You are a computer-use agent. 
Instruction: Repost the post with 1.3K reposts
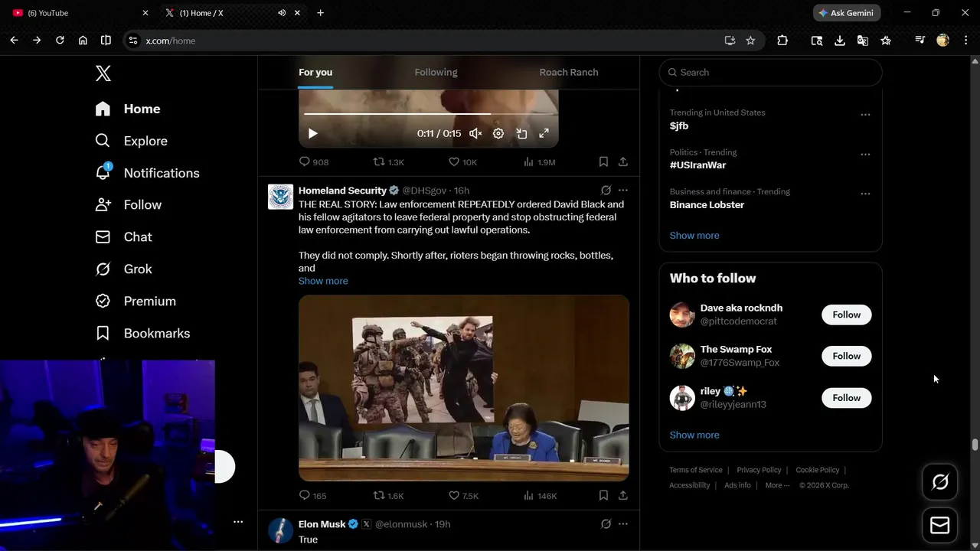(388, 162)
